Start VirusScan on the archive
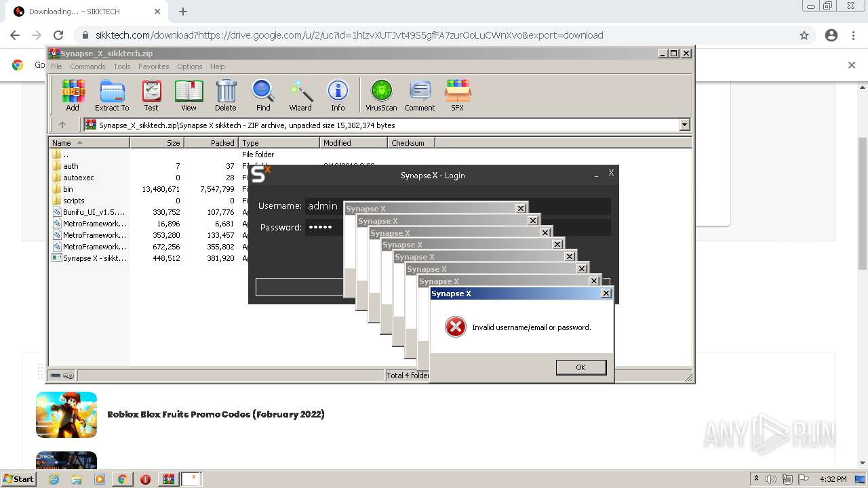868x488 pixels. (381, 95)
